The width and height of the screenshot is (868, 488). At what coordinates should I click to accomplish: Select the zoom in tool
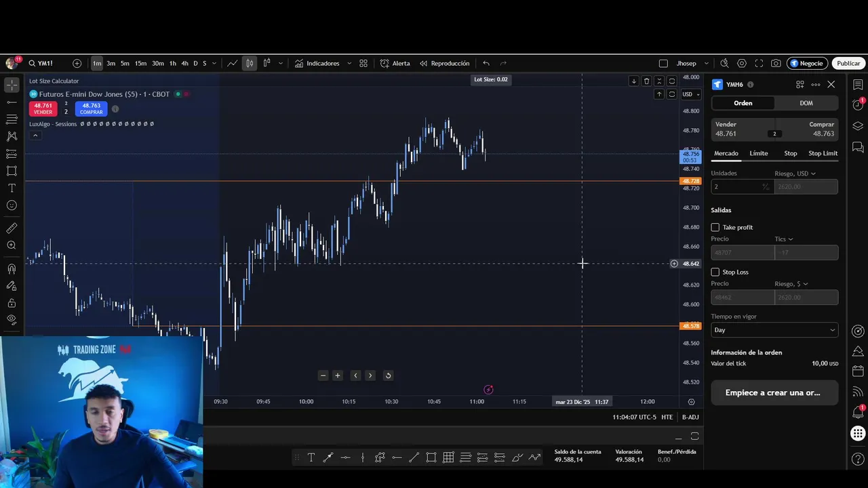[12, 245]
